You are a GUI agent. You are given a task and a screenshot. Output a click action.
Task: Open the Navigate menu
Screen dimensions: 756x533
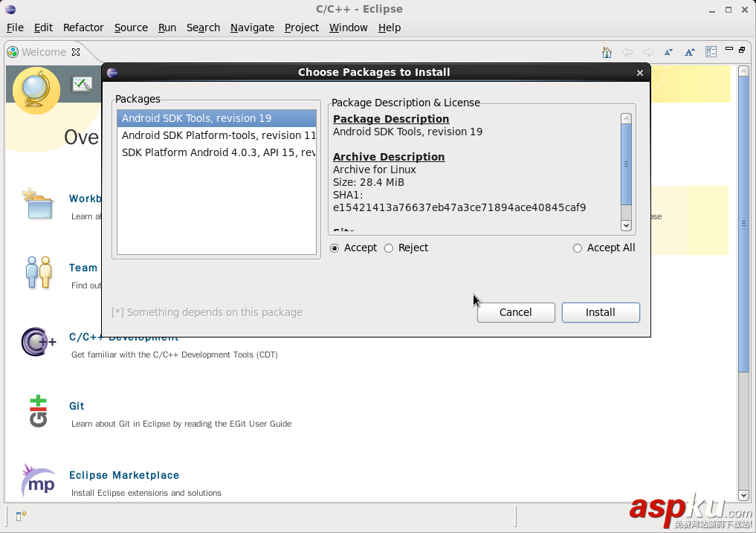[252, 28]
